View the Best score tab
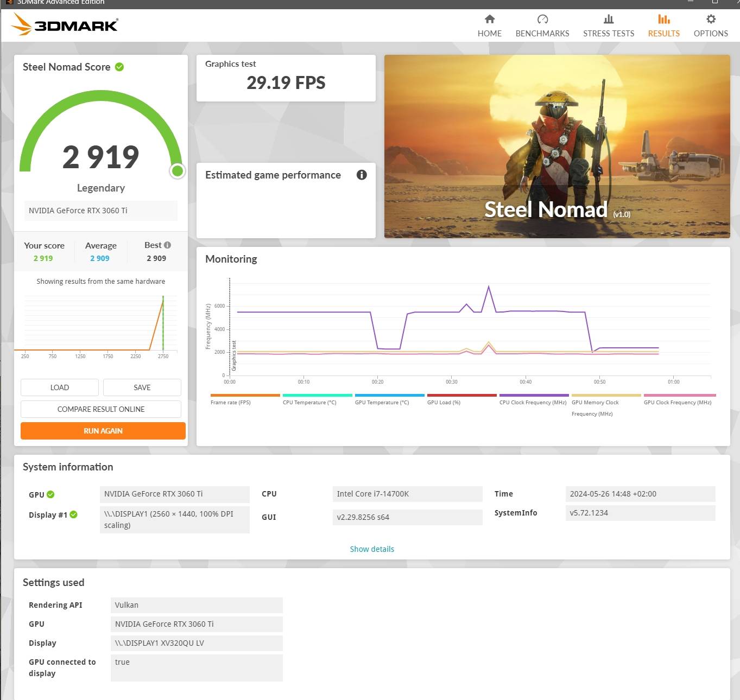The height and width of the screenshot is (700, 740). (156, 251)
